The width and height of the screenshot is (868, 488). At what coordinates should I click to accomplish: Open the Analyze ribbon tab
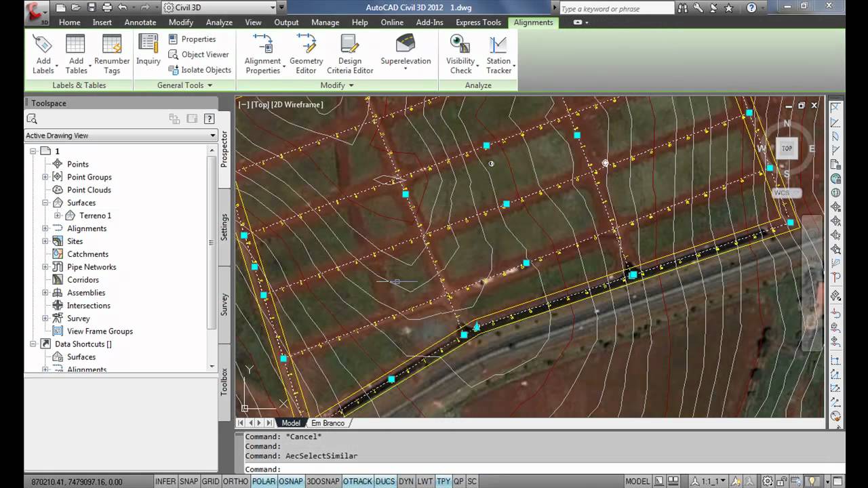tap(219, 22)
